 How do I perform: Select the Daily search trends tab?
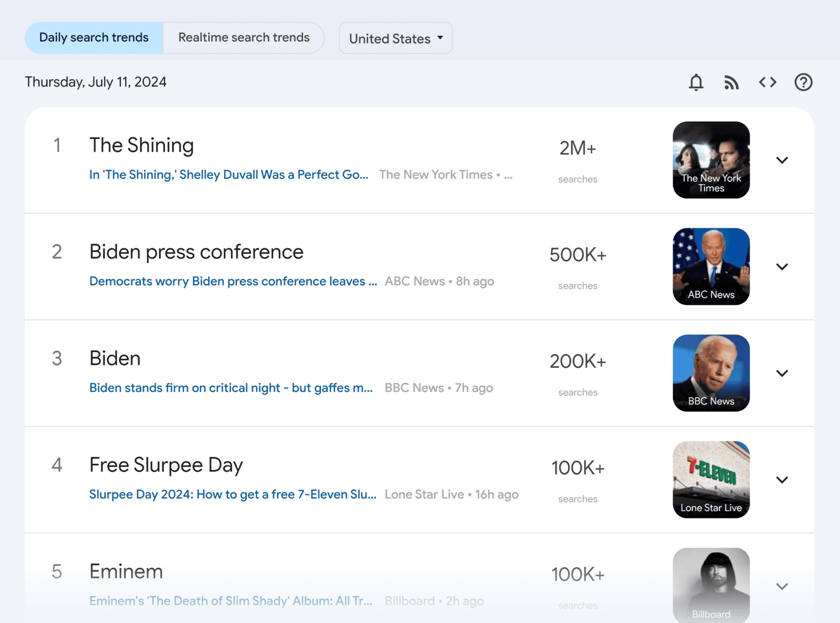coord(93,37)
